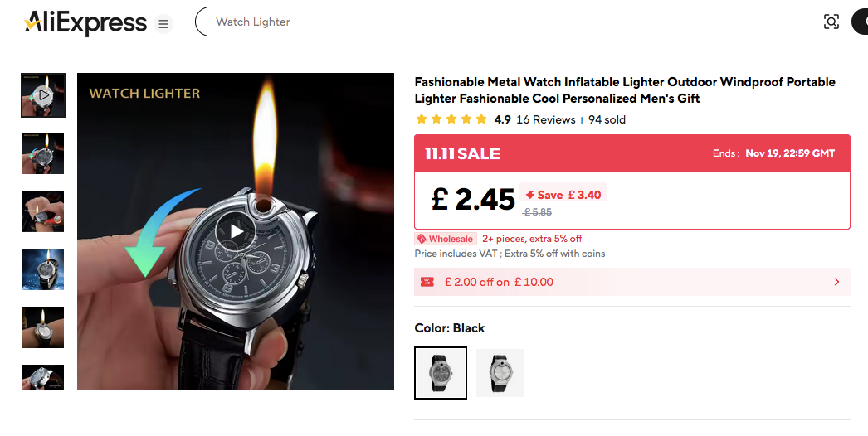Expand the £2.00 off coupon arrow

836,282
